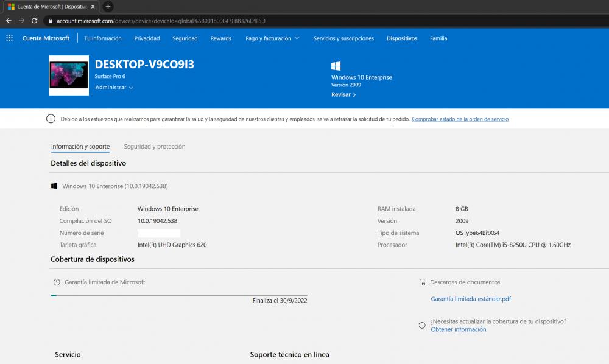Switch to Seguridad y protección tab
Screen dimensions: 609x364
coord(155,146)
